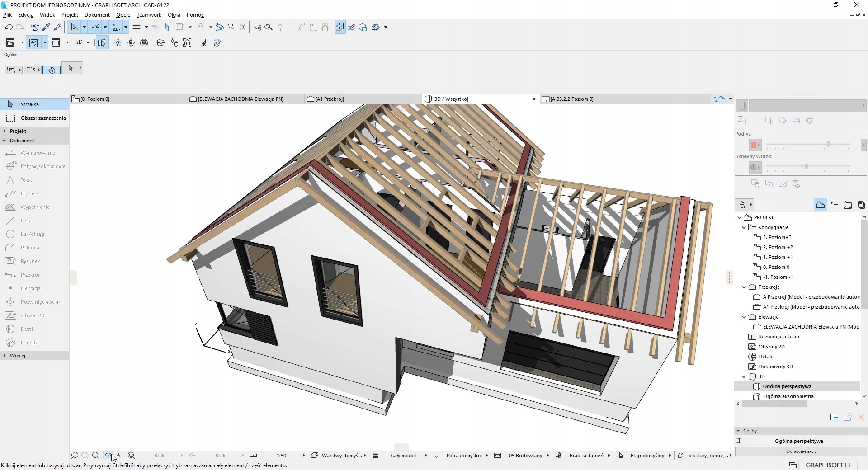Open the 1:50 scale dropdown
Image resolution: width=868 pixels, height=470 pixels.
[x=281, y=456]
